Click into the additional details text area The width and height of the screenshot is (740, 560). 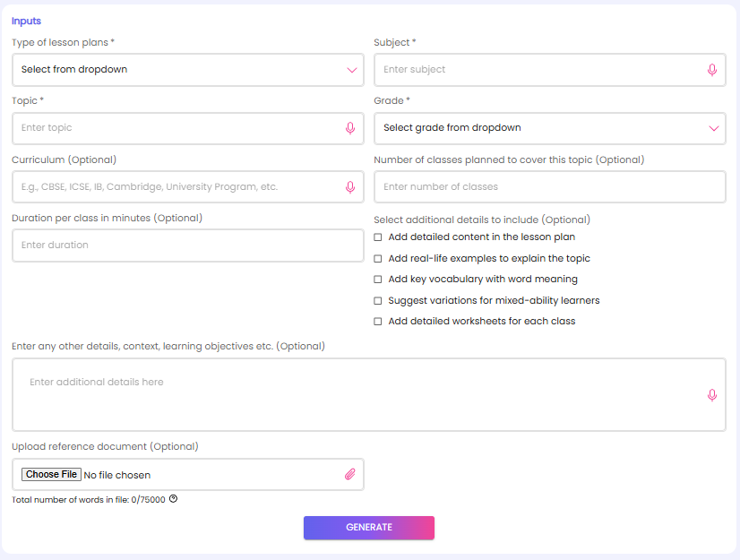pyautogui.click(x=368, y=395)
